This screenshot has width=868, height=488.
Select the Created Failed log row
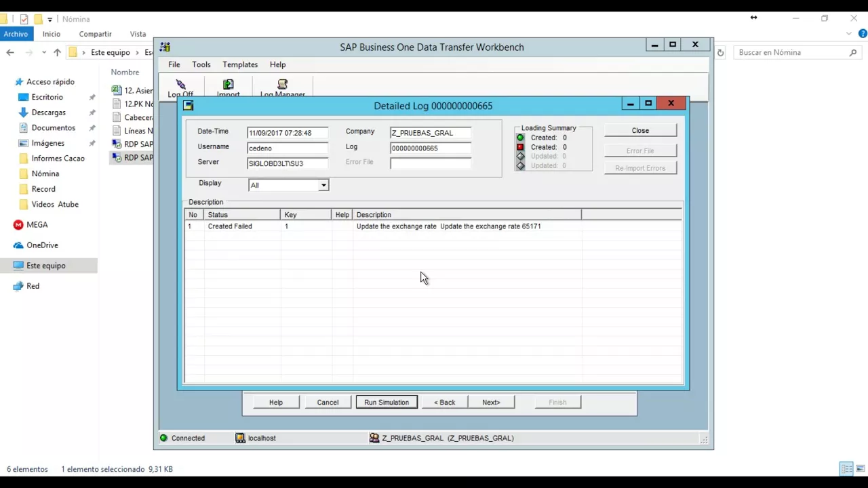(433, 226)
